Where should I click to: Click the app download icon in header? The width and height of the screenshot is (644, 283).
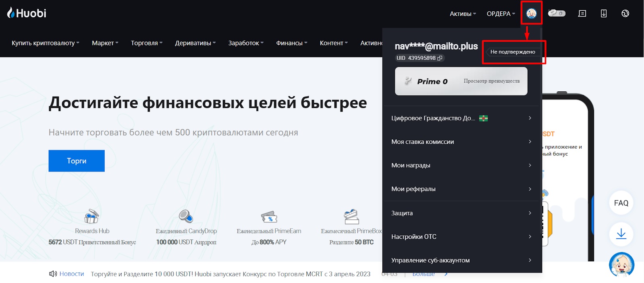pos(604,13)
